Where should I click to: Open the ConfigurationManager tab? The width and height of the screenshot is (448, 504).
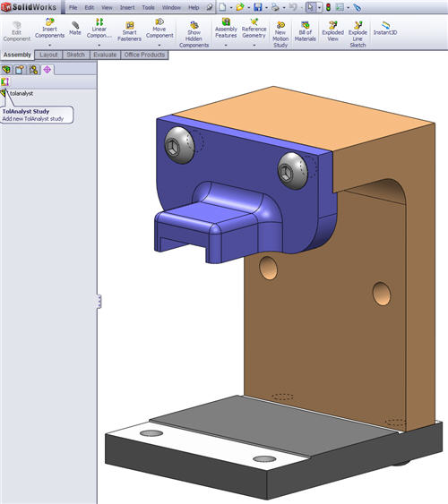33,70
